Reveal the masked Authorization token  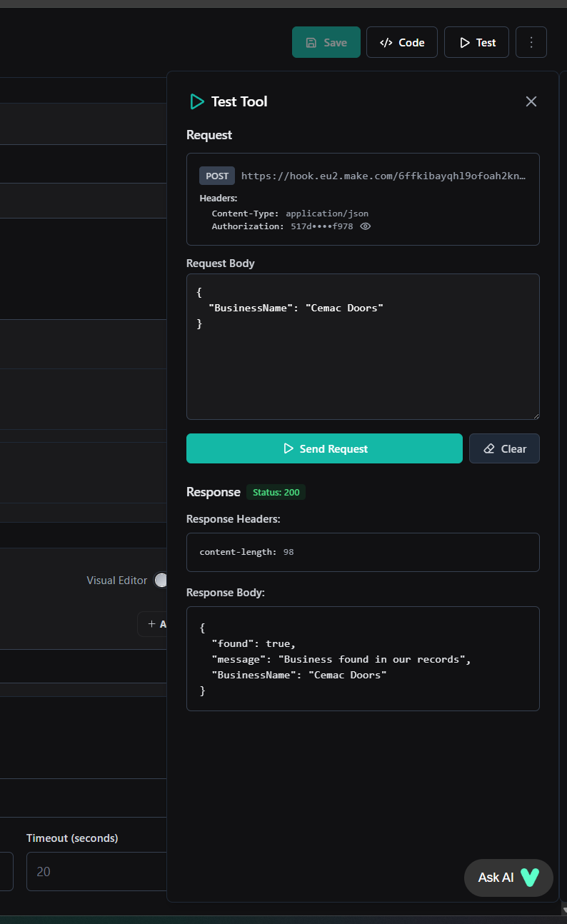tap(365, 226)
